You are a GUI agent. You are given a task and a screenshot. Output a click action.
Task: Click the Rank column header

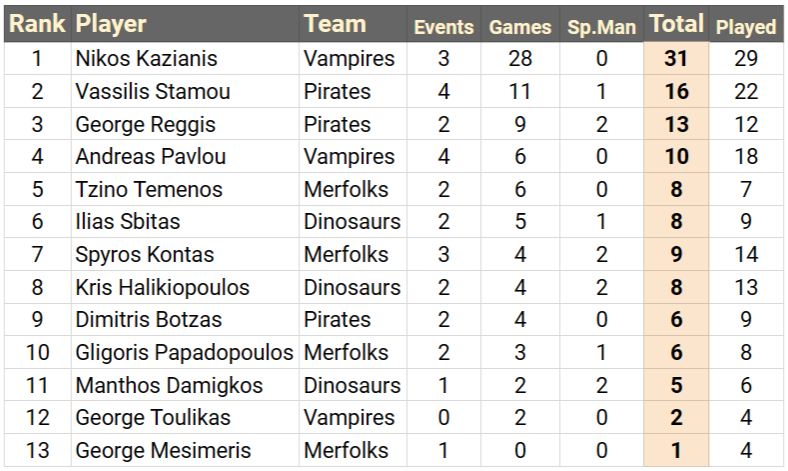[x=37, y=25]
